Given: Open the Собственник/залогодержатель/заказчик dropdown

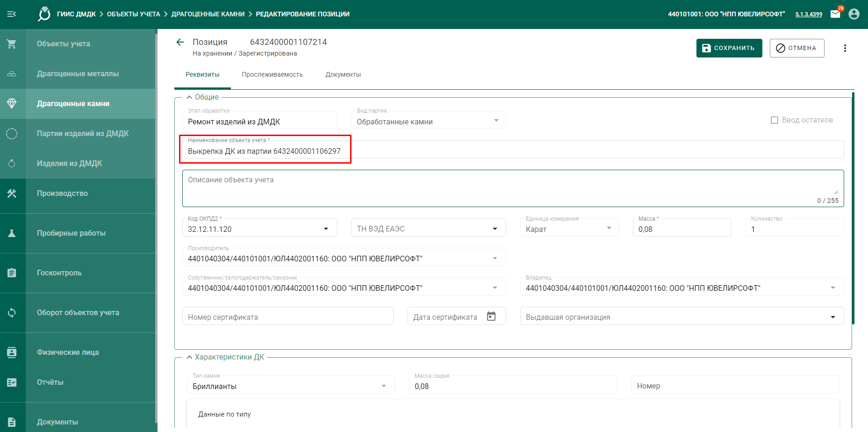Looking at the screenshot, I should point(344,287).
